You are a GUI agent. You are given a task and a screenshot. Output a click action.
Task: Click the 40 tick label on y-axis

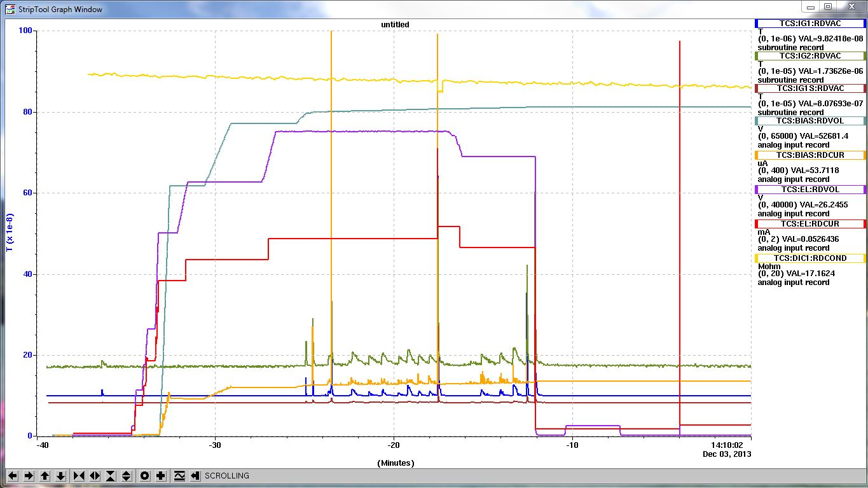pyautogui.click(x=29, y=274)
